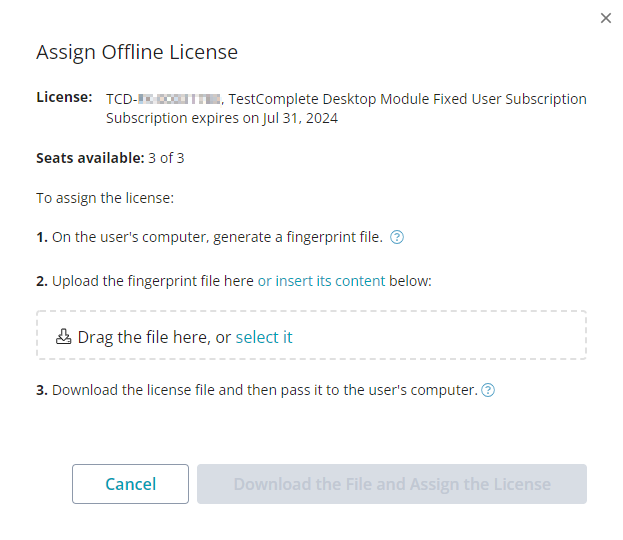
Task: Click the upload tray icon in drop zone
Action: [64, 337]
